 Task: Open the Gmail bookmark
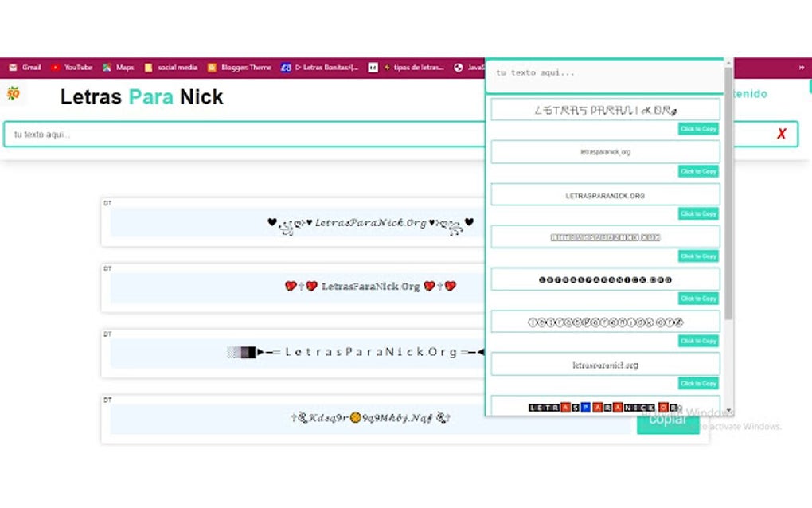25,68
